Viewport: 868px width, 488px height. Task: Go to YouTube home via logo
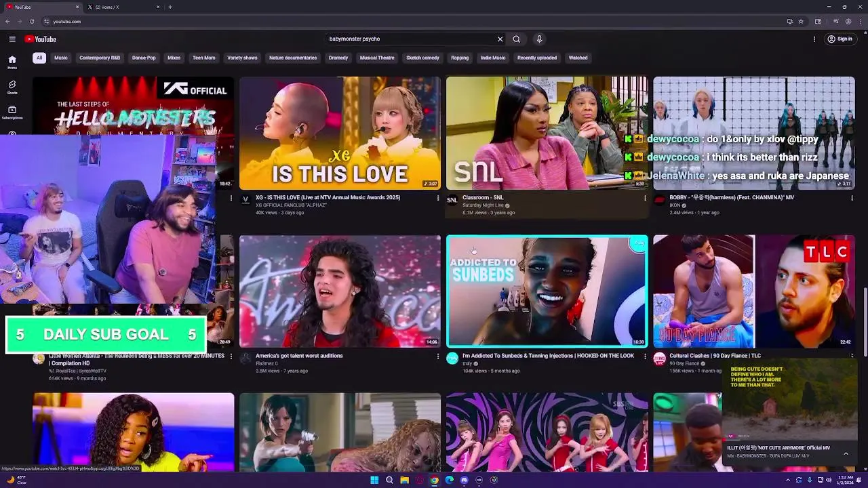click(x=41, y=39)
